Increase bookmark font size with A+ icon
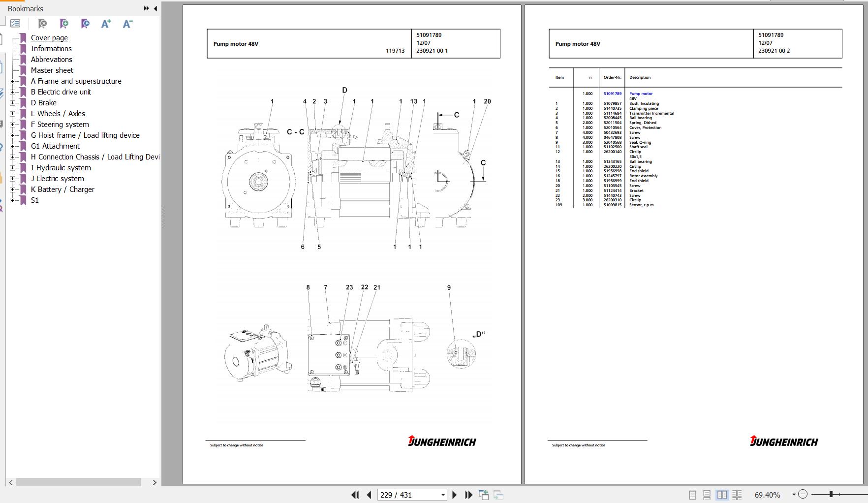This screenshot has height=503, width=868. pyautogui.click(x=106, y=23)
